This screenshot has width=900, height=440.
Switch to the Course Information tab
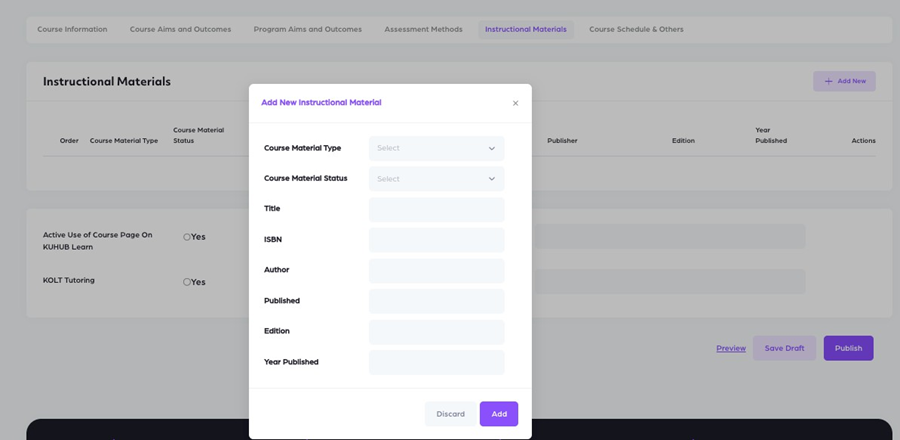click(72, 29)
